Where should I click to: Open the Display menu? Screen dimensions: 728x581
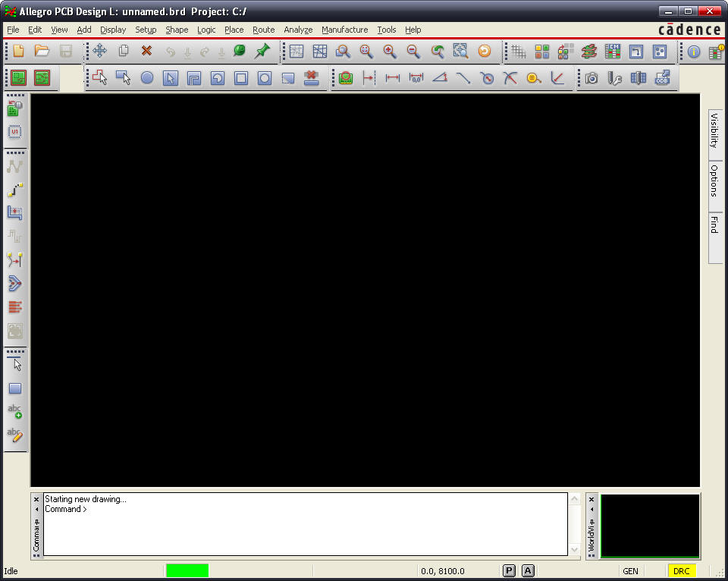click(113, 30)
